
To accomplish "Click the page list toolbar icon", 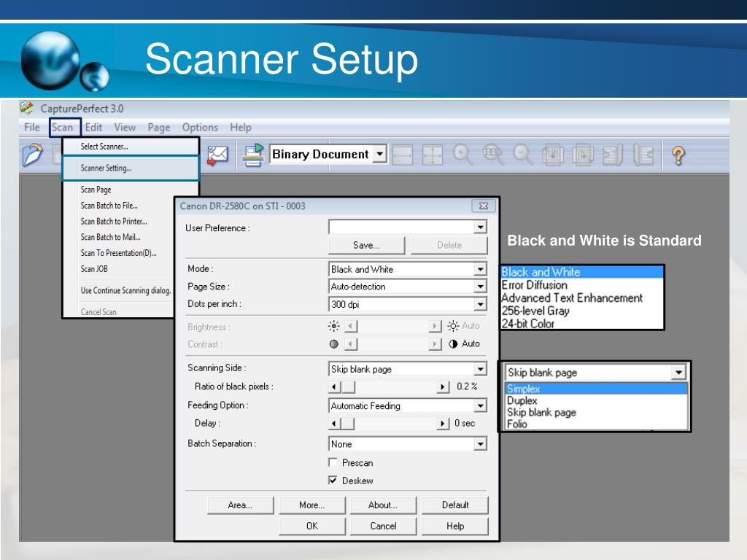I will tap(613, 155).
